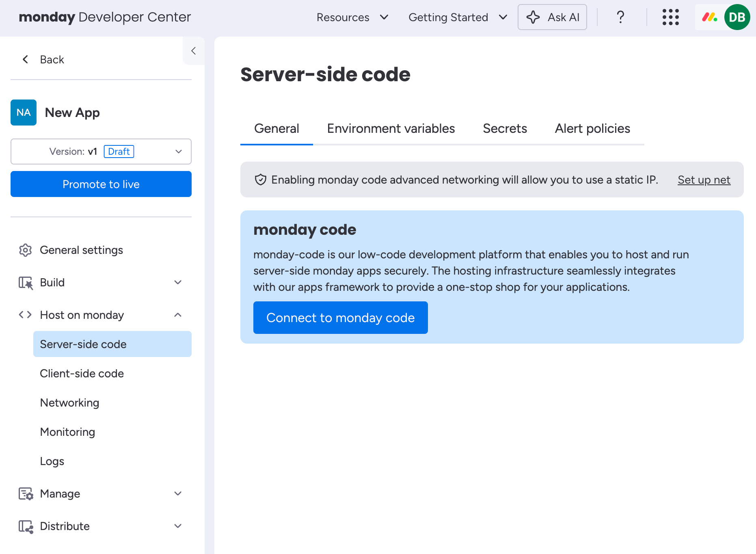
Task: Open the Resources dropdown menu
Action: tap(352, 17)
